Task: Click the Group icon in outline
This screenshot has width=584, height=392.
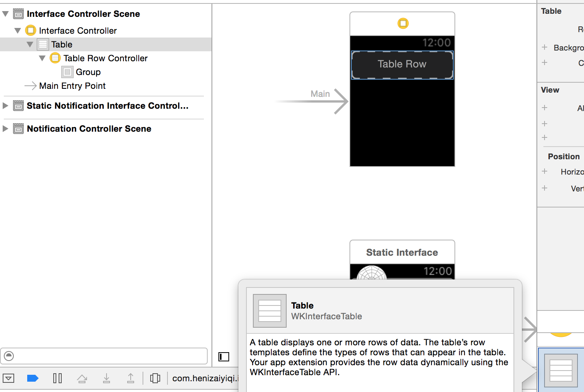Action: point(67,72)
